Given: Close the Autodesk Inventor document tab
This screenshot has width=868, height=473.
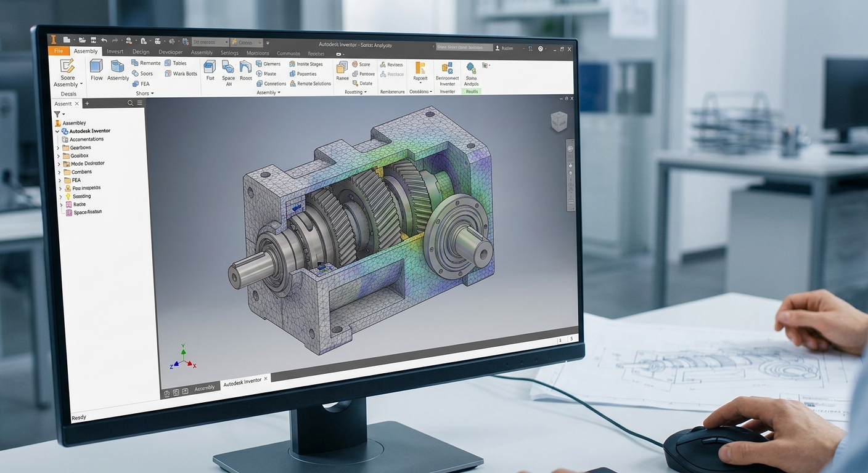Looking at the screenshot, I should point(266,379).
